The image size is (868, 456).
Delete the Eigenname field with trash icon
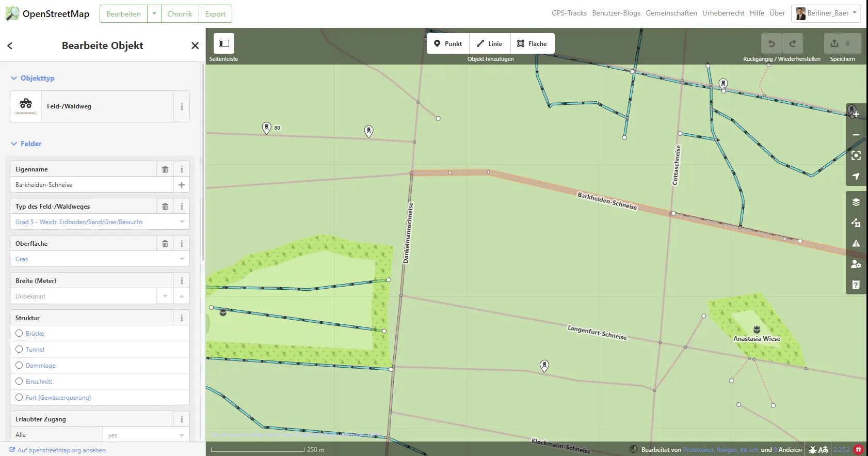[165, 169]
